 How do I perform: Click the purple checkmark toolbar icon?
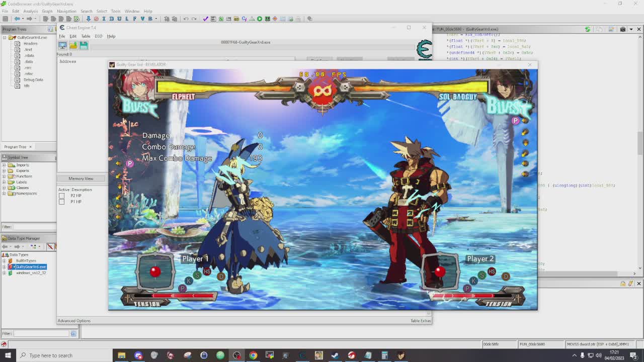205,19
